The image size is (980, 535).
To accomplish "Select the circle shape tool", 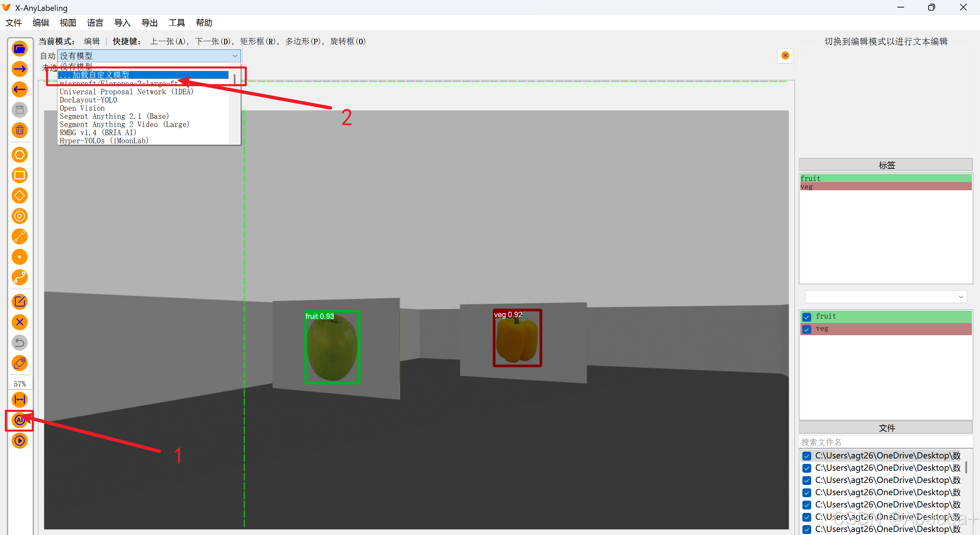I will 19,216.
